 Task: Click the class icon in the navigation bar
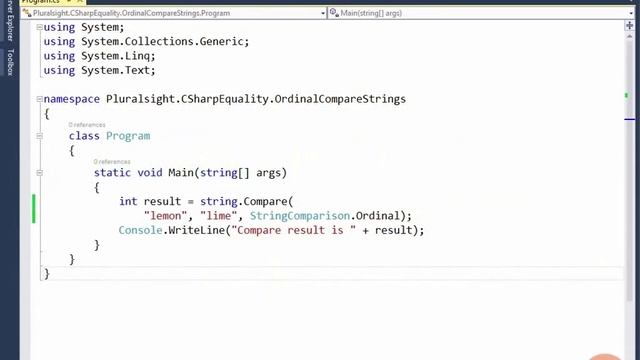[27, 13]
